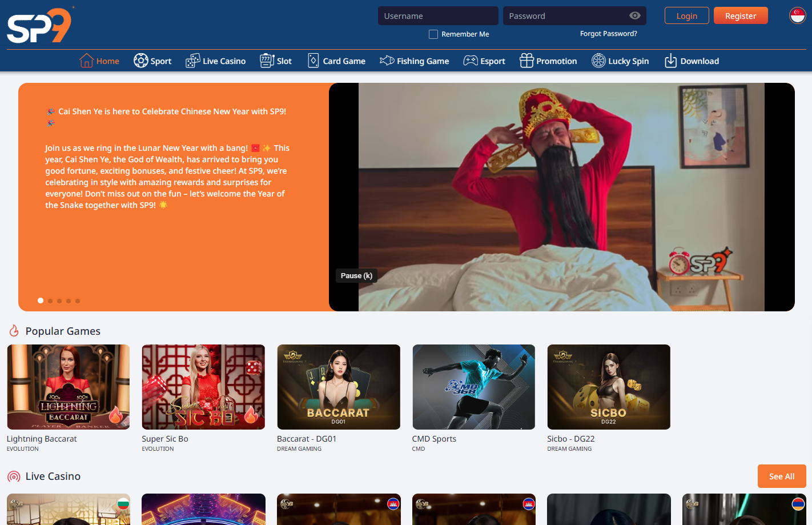Toggle password visibility eye icon
The height and width of the screenshot is (525, 812).
(x=634, y=16)
